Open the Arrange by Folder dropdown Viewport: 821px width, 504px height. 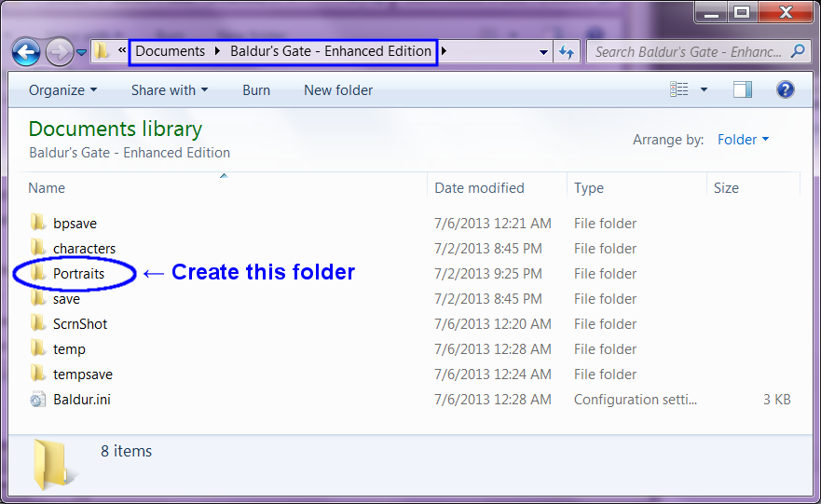point(743,140)
